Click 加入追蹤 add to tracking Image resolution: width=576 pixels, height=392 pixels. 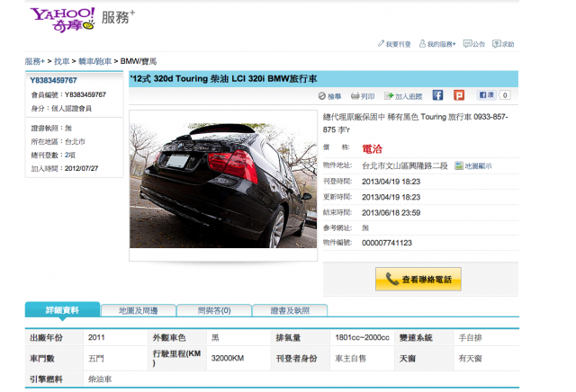click(403, 96)
